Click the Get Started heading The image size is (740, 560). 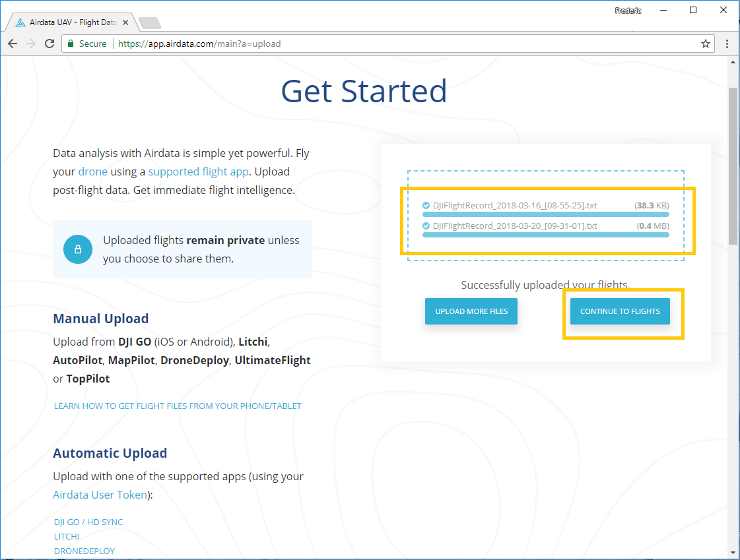364,91
